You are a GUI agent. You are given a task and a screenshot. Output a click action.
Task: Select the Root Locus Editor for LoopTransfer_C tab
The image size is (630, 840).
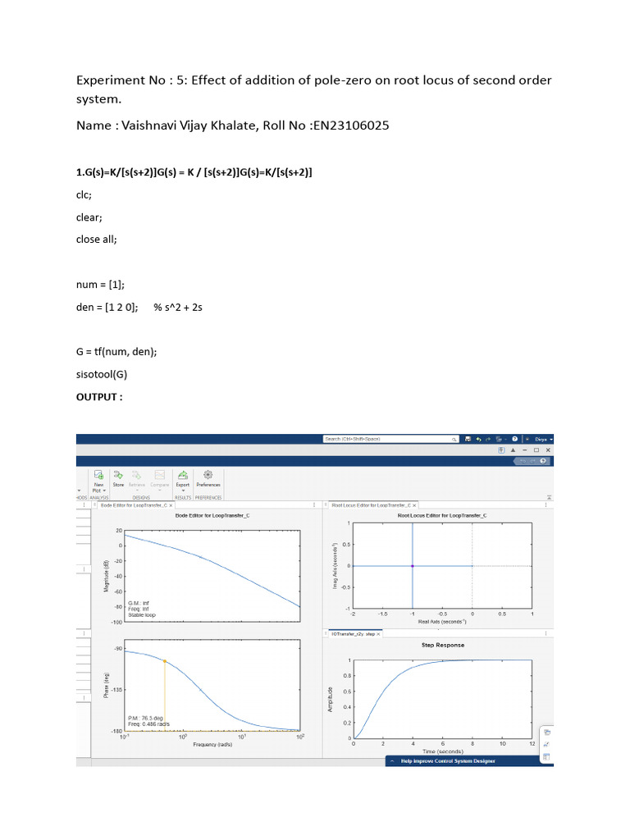(x=372, y=505)
